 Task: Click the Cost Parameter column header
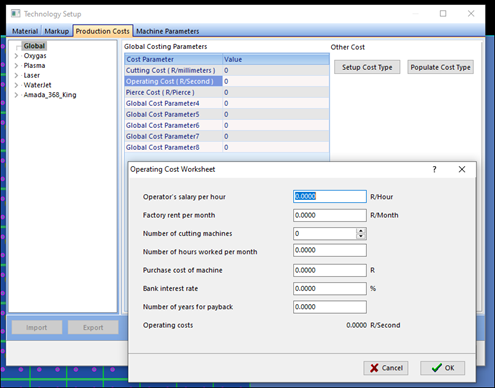[174, 59]
